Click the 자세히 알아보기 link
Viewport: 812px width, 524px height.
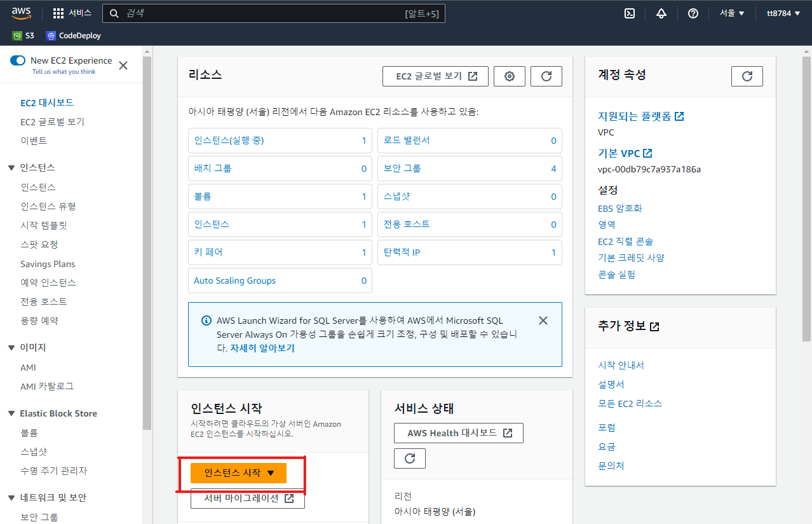[x=262, y=348]
